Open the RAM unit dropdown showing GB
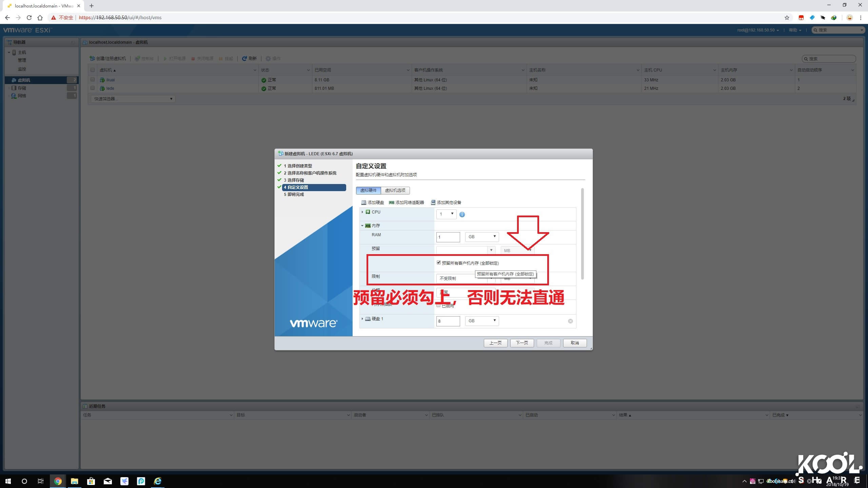868x488 pixels. coord(481,237)
